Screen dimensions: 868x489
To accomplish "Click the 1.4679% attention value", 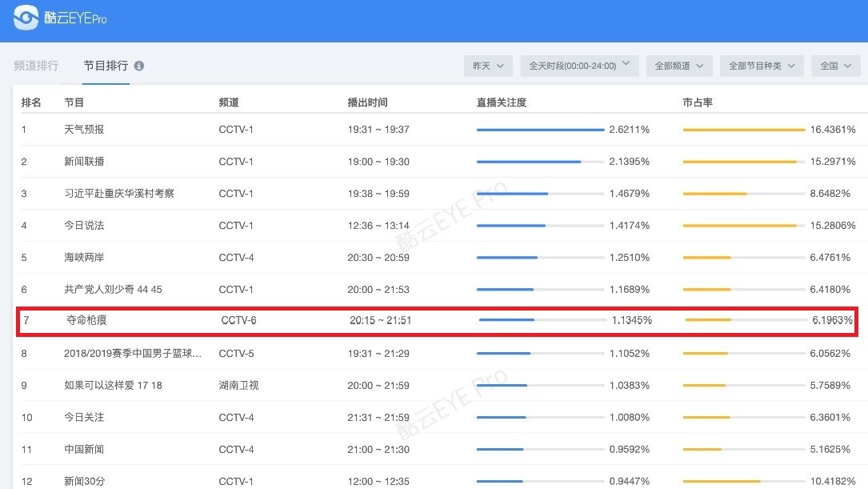I will click(x=630, y=194).
